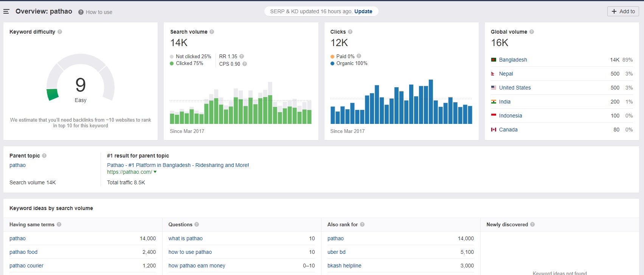Click help icon beside Paid 0%

tap(359, 56)
